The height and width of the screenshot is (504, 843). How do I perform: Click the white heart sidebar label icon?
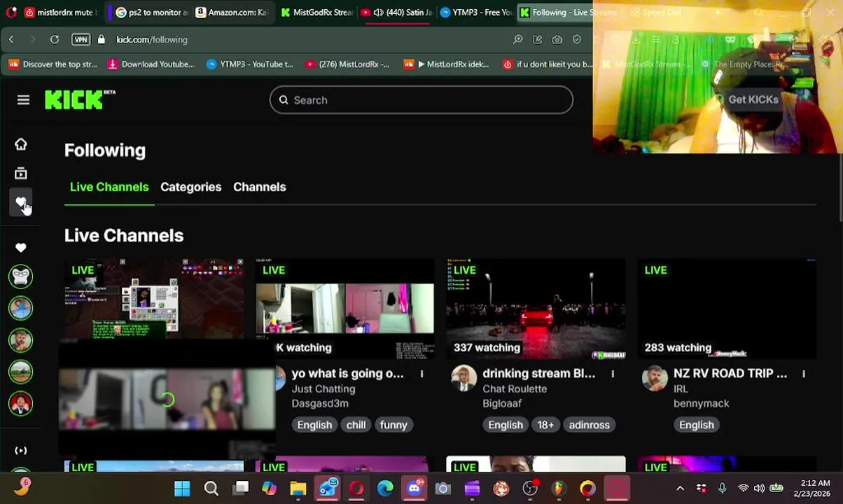(x=20, y=247)
